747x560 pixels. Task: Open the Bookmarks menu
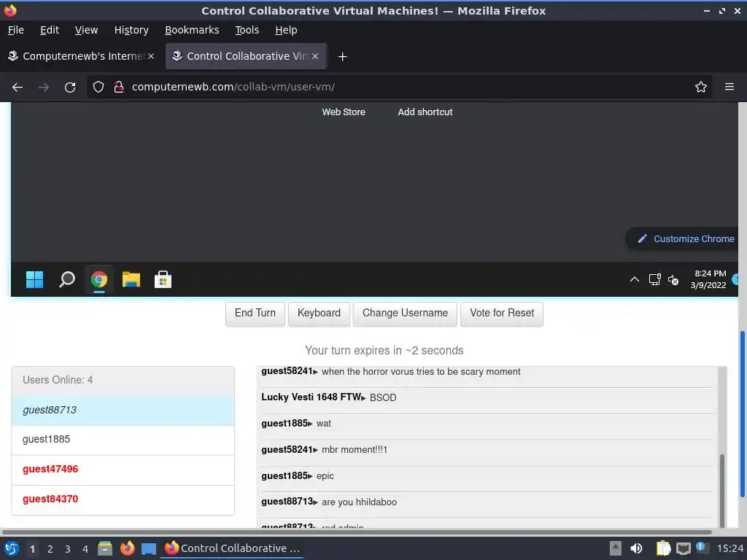tap(192, 30)
